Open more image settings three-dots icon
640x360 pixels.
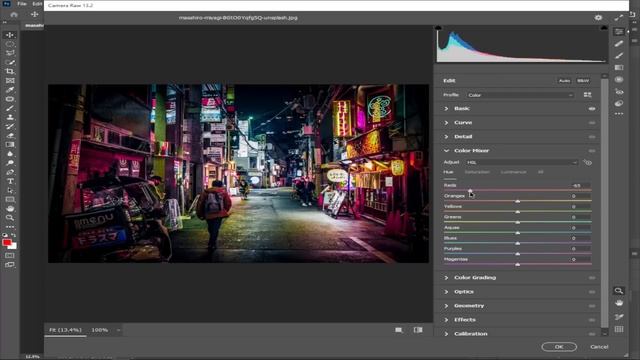point(619,114)
